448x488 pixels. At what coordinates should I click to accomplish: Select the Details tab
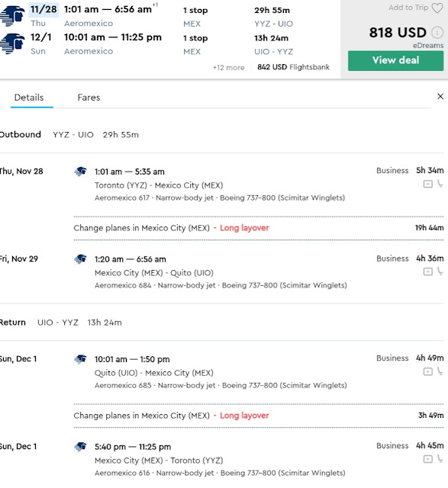tap(29, 98)
